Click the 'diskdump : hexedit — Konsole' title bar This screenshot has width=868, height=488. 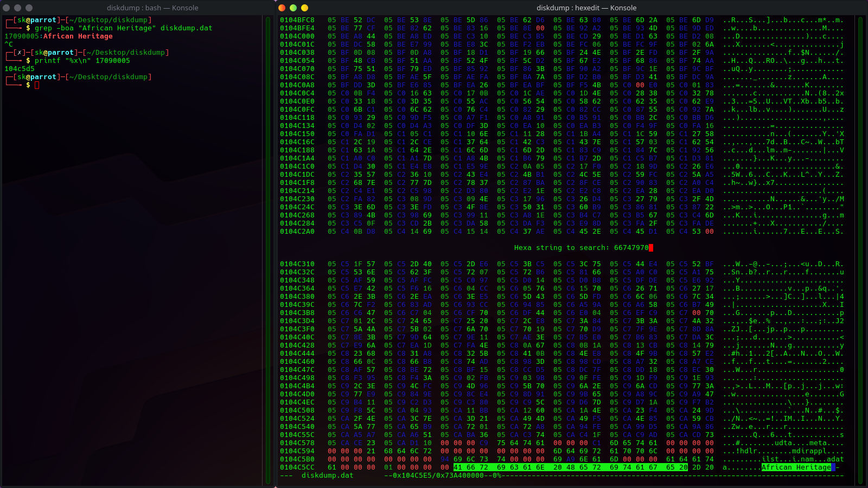586,8
